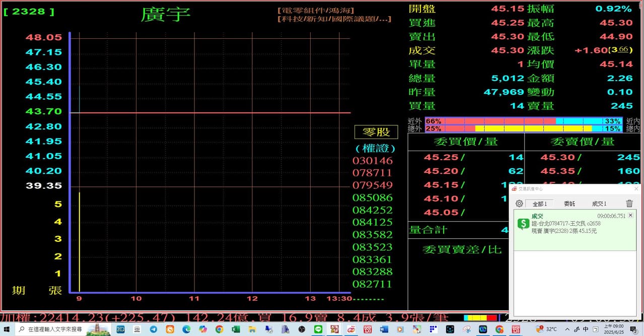The height and width of the screenshot is (336, 644).
Task: Click the 13:30 time axis label
Action: tap(339, 298)
